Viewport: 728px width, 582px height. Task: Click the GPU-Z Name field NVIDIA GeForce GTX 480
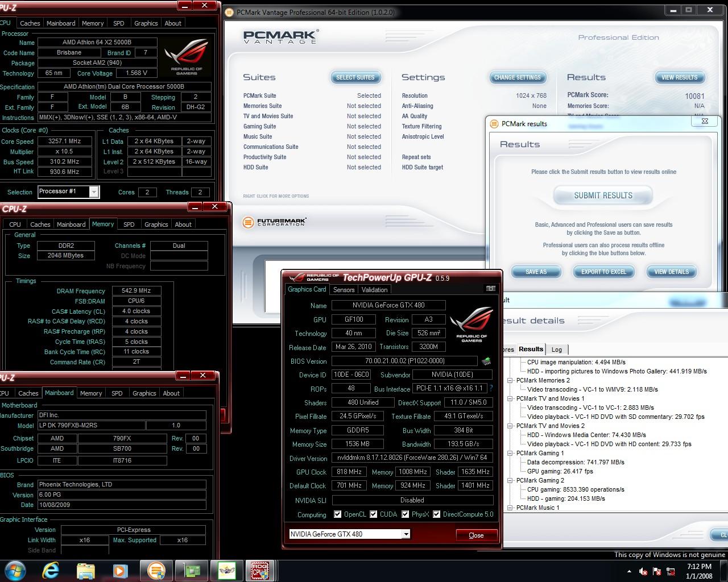[389, 305]
